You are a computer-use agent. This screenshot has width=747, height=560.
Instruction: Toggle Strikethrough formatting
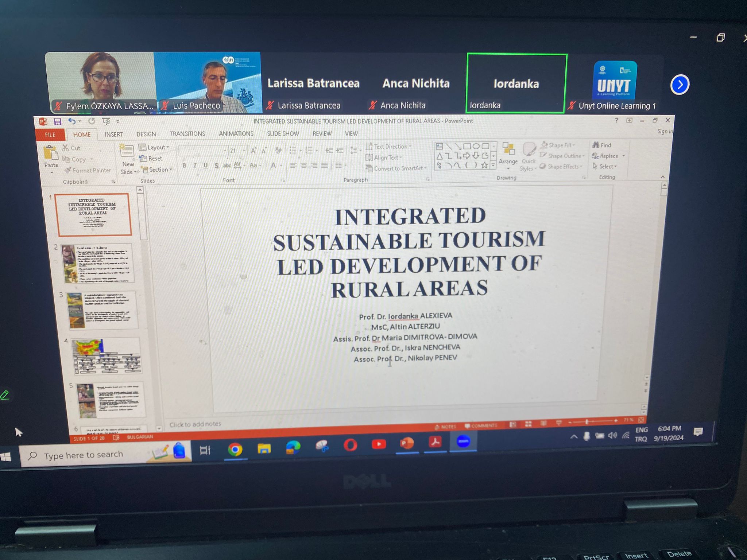(227, 166)
